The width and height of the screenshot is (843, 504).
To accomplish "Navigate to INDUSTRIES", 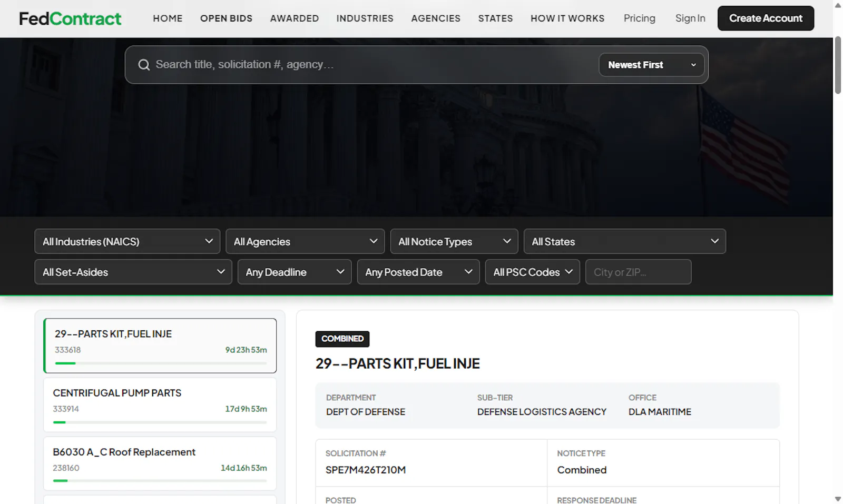I will pyautogui.click(x=365, y=18).
